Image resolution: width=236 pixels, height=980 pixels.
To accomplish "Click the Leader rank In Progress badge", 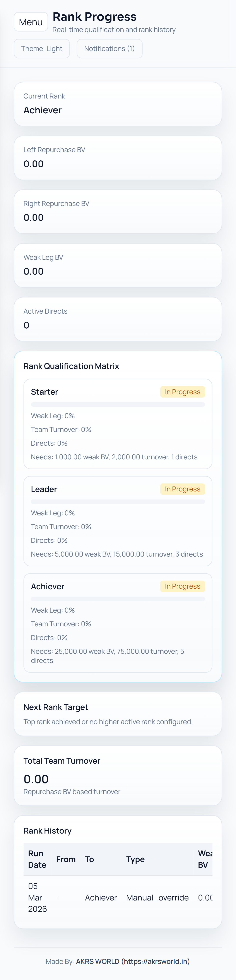I will coord(182,489).
